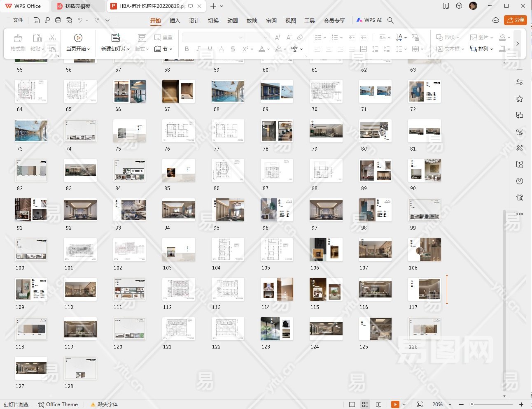Switch to the 动画 ribbon tab

click(233, 20)
